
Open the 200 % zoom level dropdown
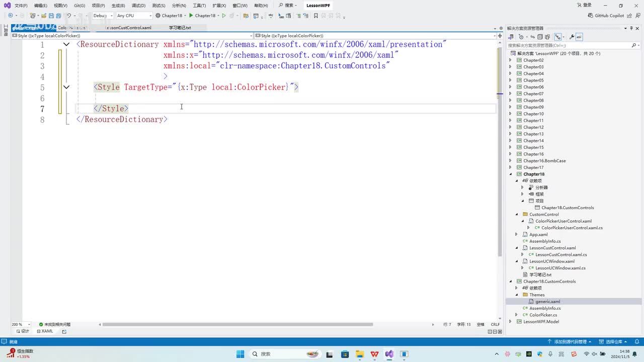click(x=21, y=324)
